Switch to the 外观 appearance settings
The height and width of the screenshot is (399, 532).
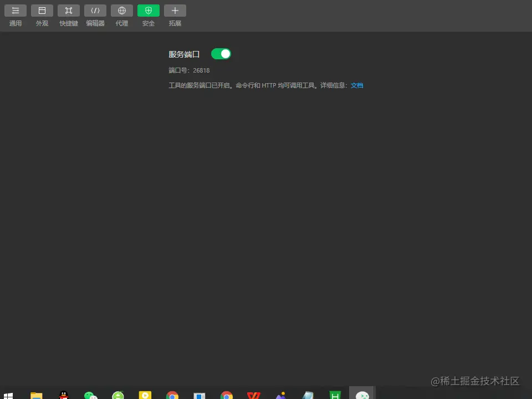click(42, 16)
